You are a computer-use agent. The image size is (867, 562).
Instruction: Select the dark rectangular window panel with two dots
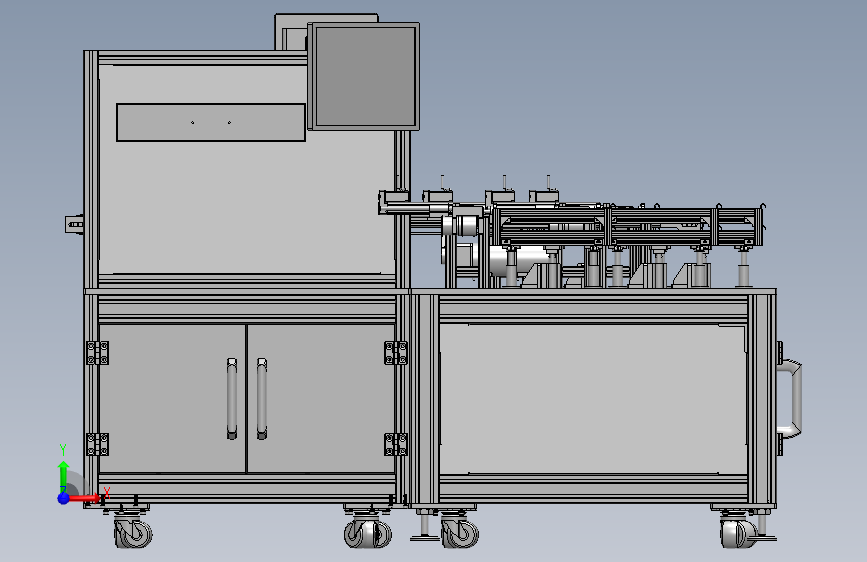pos(211,122)
